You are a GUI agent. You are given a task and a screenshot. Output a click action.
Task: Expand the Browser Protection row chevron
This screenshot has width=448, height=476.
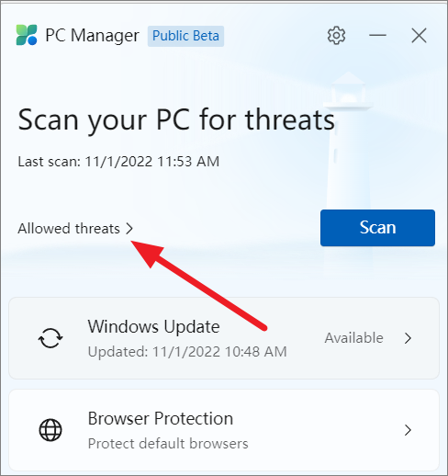click(408, 430)
